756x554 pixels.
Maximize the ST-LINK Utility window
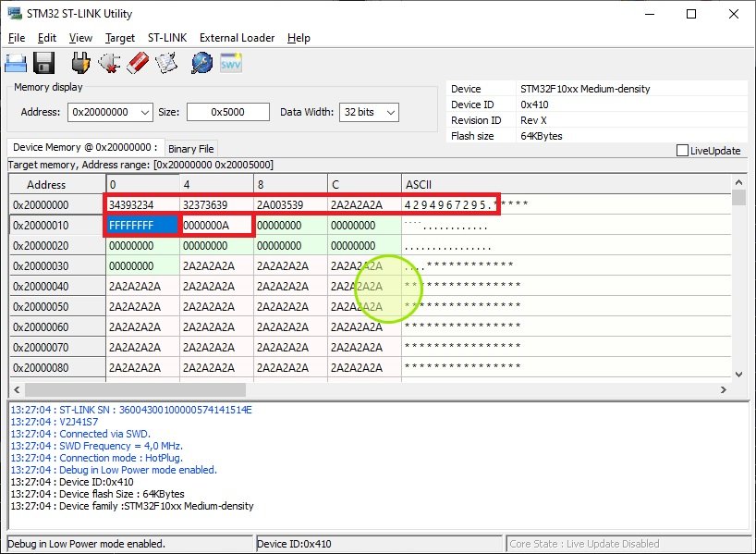(691, 14)
